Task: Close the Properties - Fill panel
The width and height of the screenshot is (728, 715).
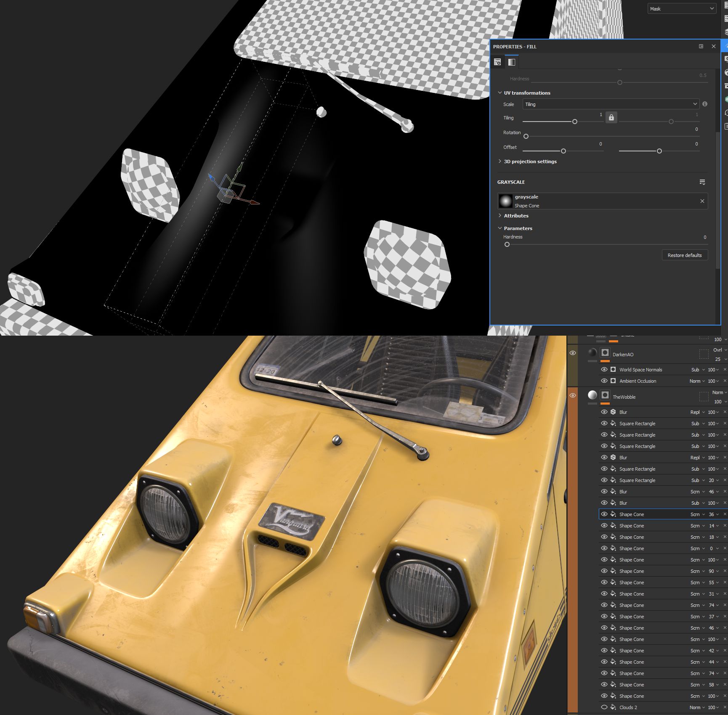Action: click(714, 46)
